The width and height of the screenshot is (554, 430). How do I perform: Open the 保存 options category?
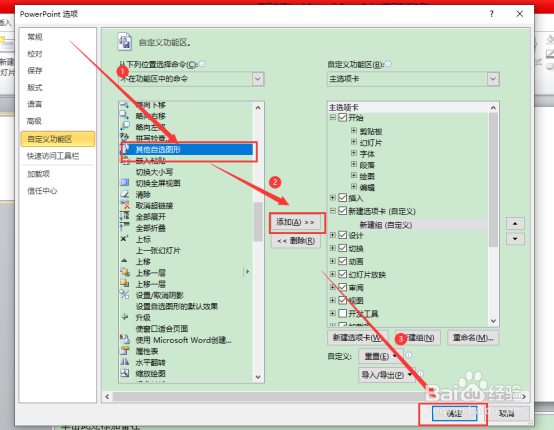(35, 70)
